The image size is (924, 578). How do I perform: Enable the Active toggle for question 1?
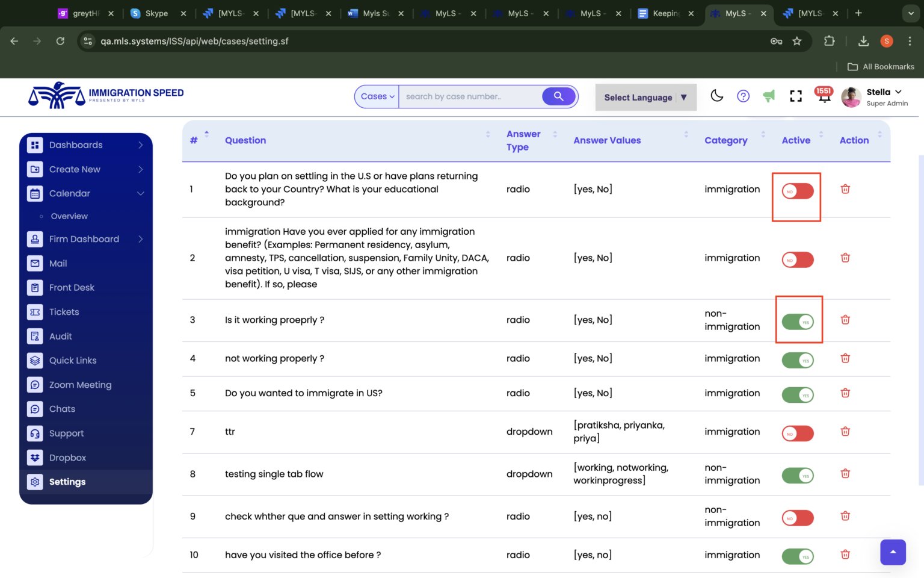(x=796, y=190)
